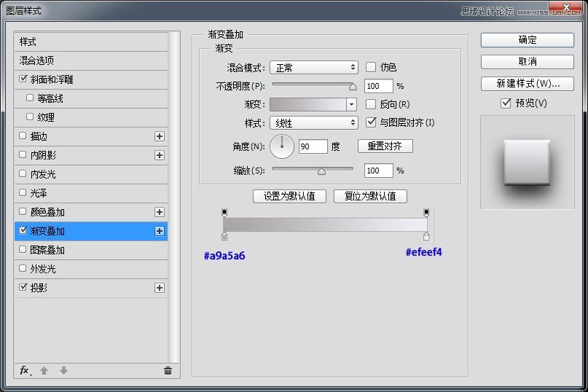The height and width of the screenshot is (392, 588).
Task: Add another 颜色叠加 effect with its plus icon
Action: pos(160,212)
